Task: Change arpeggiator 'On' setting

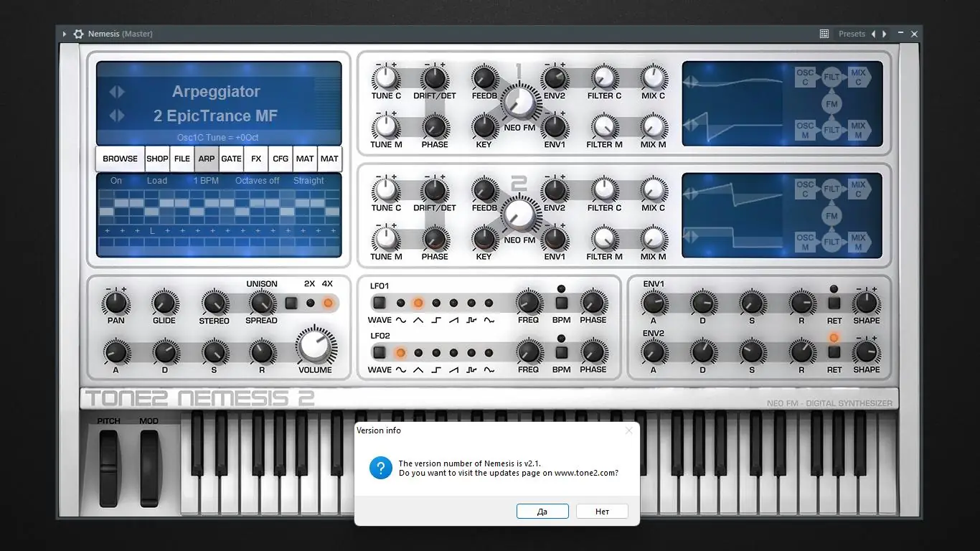Action: (x=116, y=181)
